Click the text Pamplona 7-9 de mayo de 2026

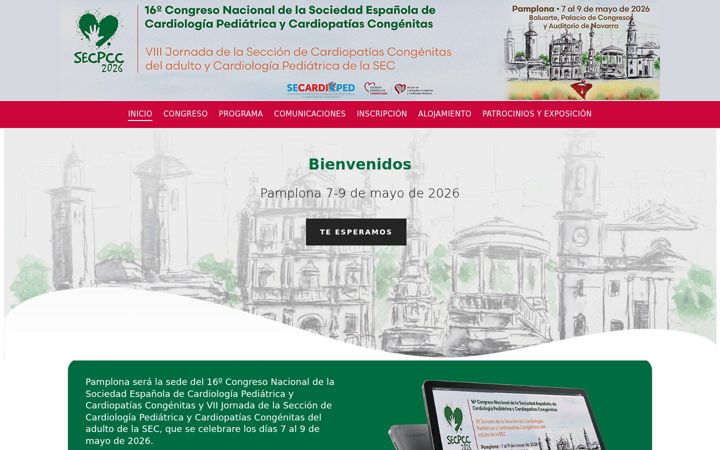[360, 193]
